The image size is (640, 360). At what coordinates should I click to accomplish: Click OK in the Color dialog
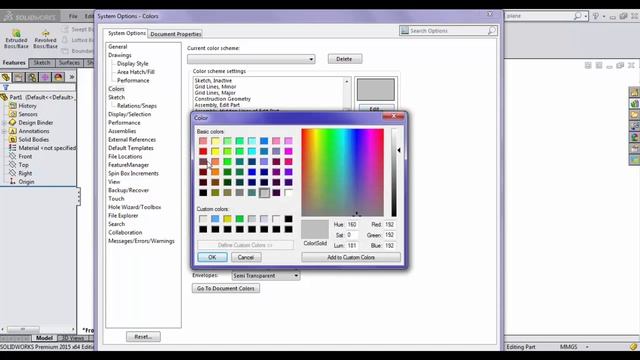point(212,258)
